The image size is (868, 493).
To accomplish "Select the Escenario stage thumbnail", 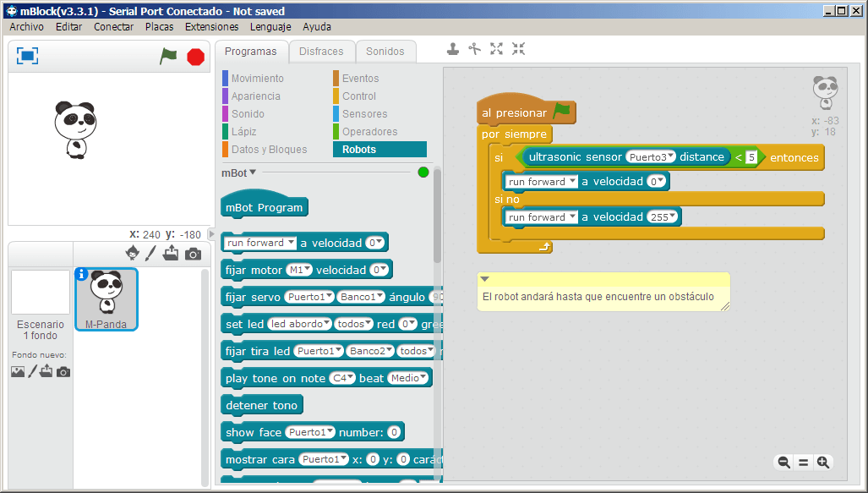I will click(x=41, y=292).
